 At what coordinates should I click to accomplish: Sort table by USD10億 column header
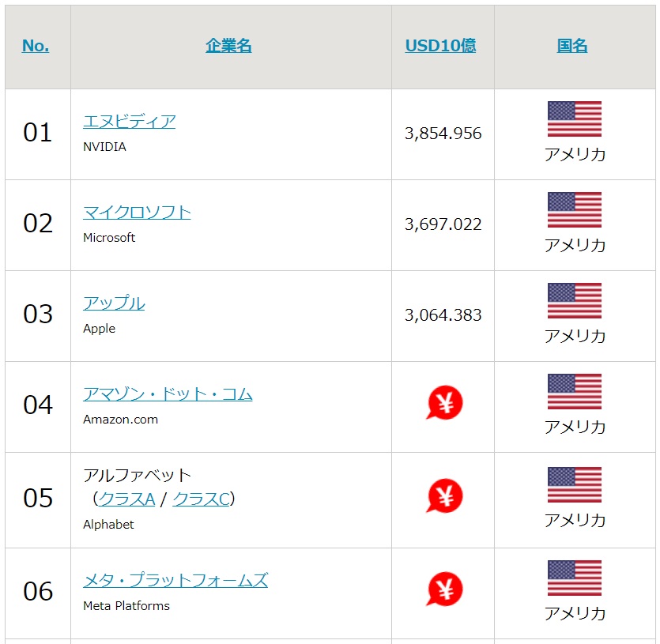pyautogui.click(x=440, y=46)
